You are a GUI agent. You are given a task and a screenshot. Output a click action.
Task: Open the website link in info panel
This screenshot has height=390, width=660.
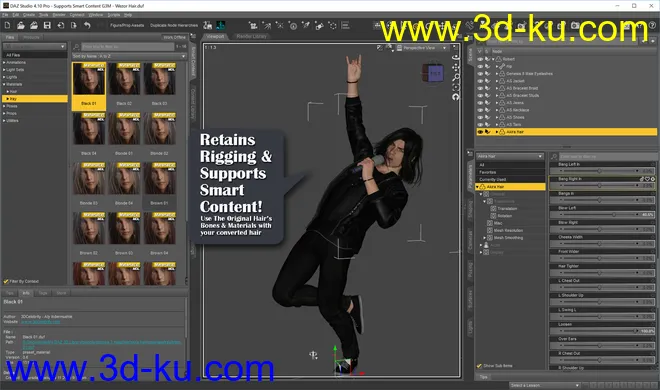[40, 322]
